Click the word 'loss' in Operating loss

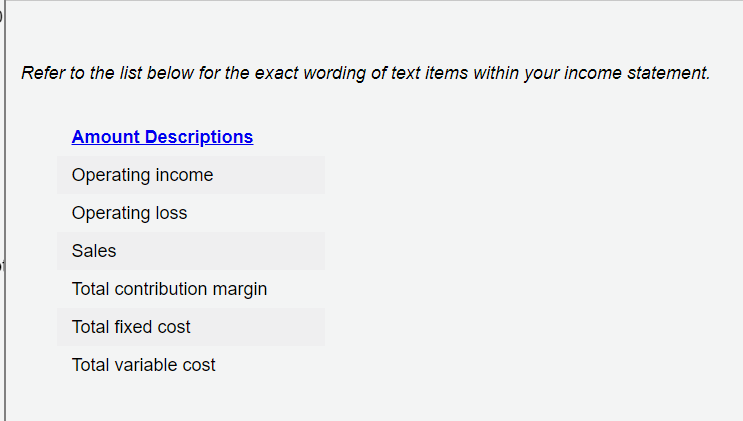pyautogui.click(x=171, y=213)
